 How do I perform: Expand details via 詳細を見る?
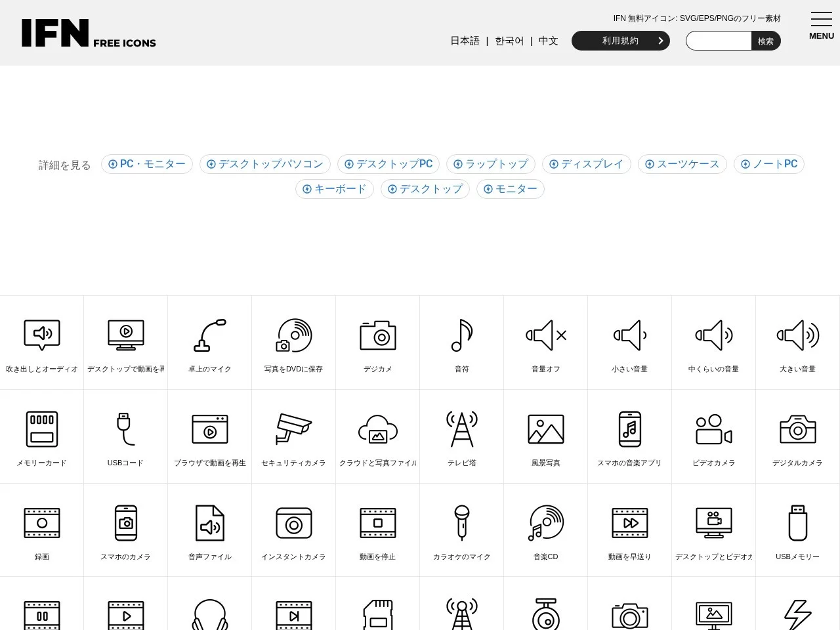point(64,165)
